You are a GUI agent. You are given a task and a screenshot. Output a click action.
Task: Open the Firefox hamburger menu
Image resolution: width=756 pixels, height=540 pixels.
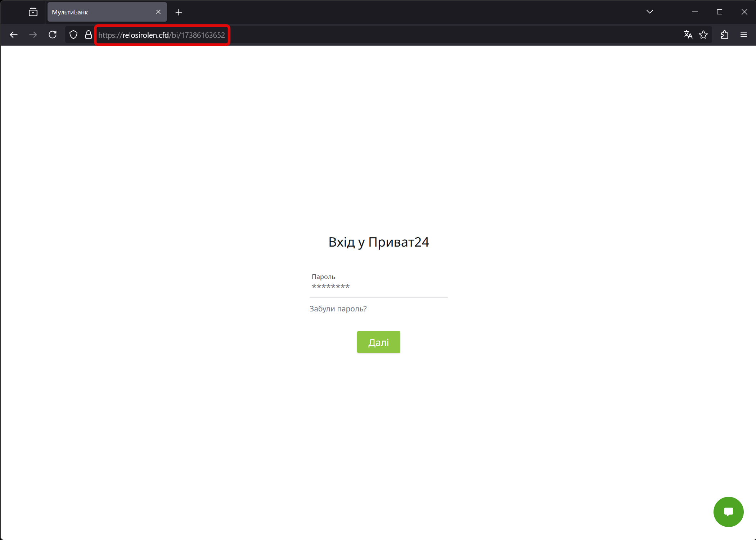click(744, 35)
